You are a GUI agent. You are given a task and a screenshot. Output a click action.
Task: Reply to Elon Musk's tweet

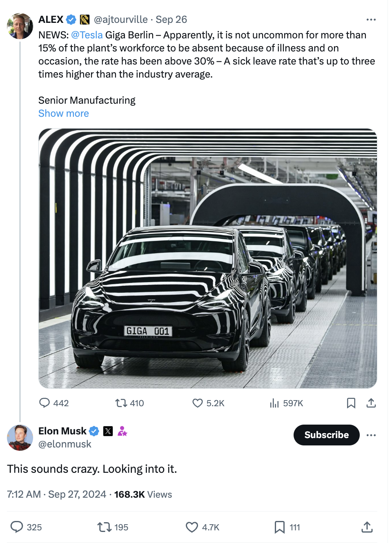click(17, 527)
